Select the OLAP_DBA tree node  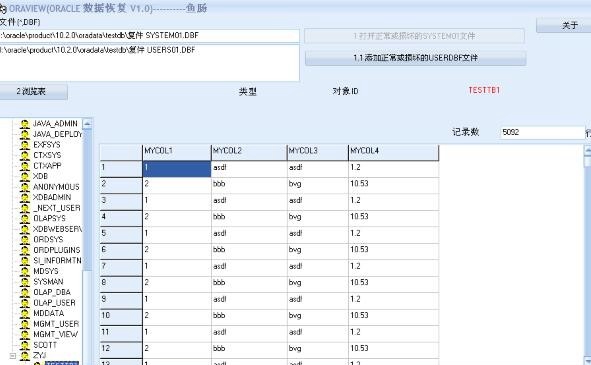click(x=52, y=292)
